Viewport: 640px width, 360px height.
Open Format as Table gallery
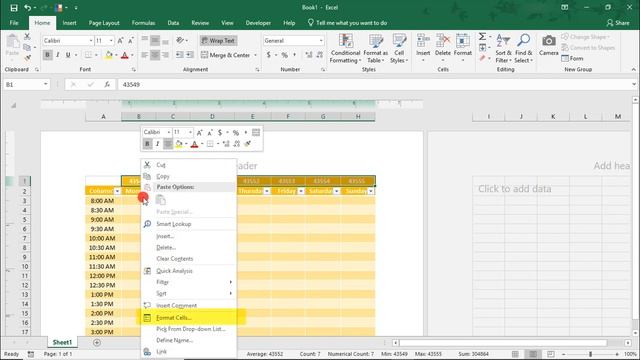pyautogui.click(x=376, y=49)
